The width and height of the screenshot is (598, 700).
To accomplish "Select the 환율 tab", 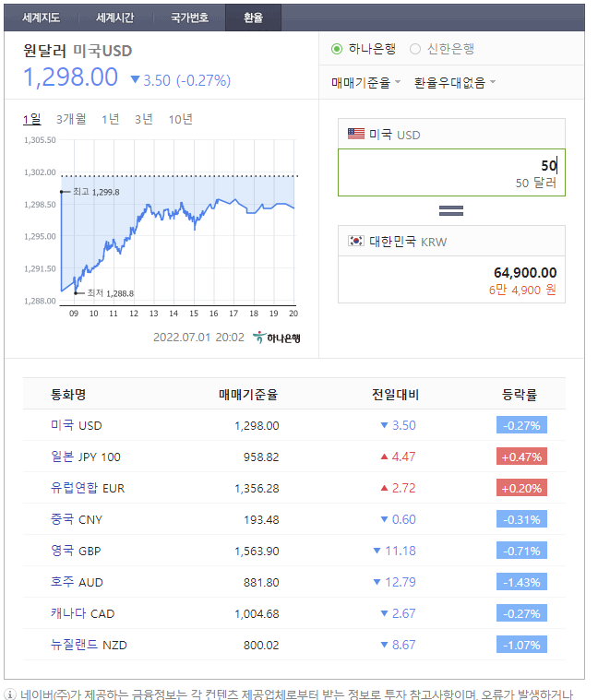I will pos(253,18).
